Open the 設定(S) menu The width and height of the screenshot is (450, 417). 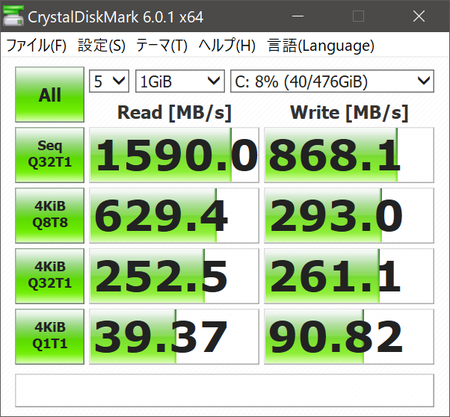102,45
